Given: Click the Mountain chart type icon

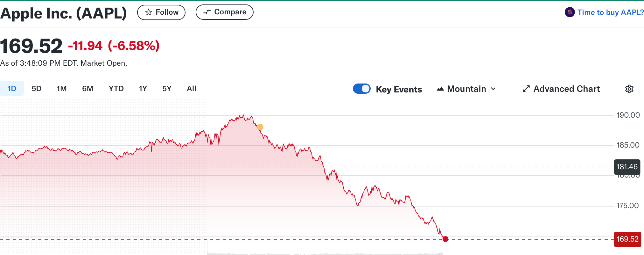Looking at the screenshot, I should [440, 89].
